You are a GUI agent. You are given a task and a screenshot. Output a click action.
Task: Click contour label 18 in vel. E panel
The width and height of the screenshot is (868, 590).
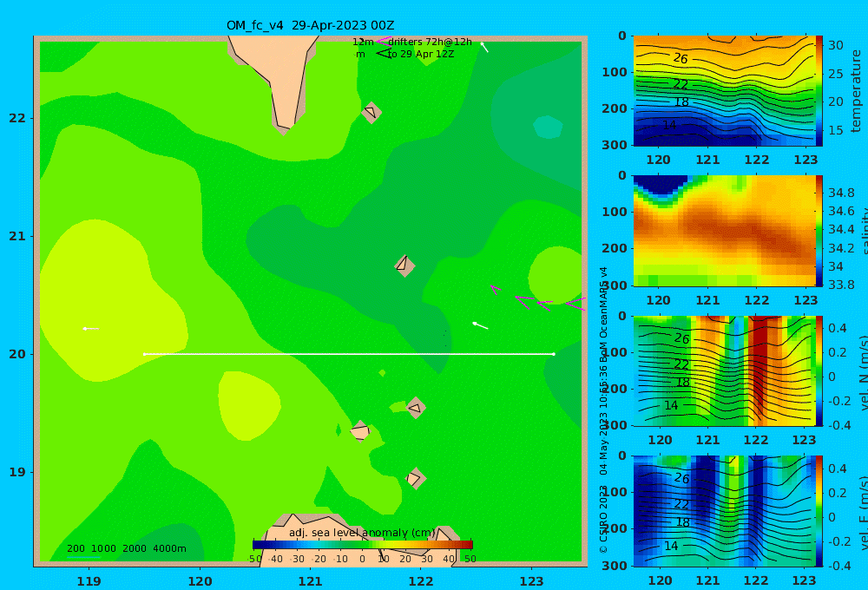pyautogui.click(x=683, y=522)
